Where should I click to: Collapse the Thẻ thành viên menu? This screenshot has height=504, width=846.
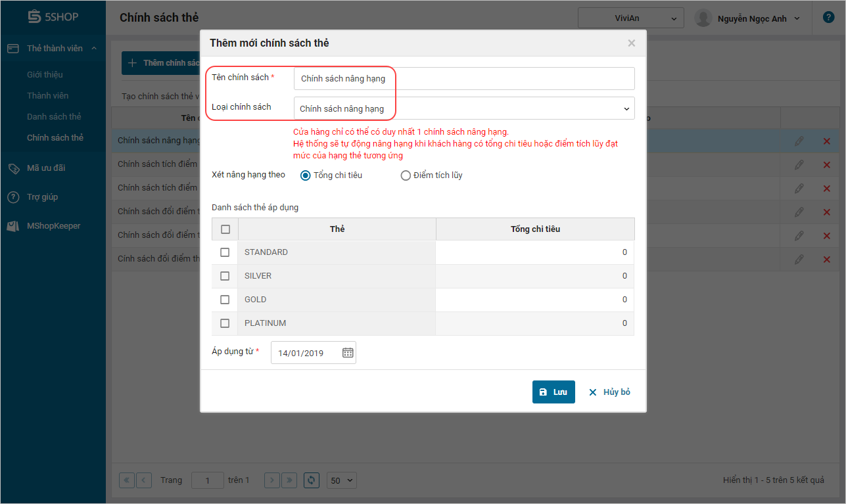click(x=94, y=49)
